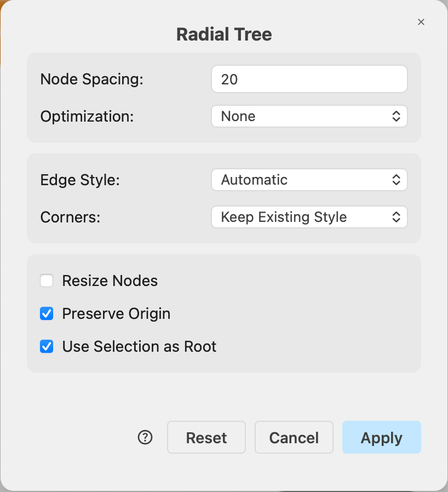Image resolution: width=448 pixels, height=492 pixels.
Task: Click the Optimization label text
Action: 87,117
